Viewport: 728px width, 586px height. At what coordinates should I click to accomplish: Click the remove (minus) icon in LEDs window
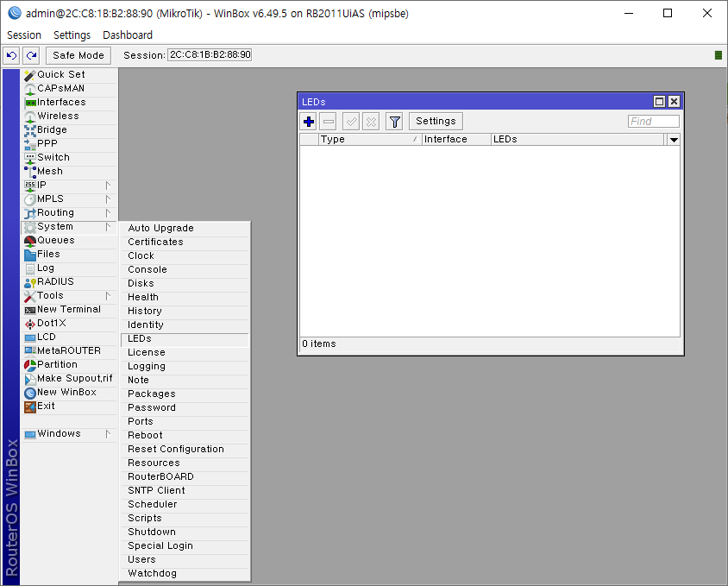[329, 122]
